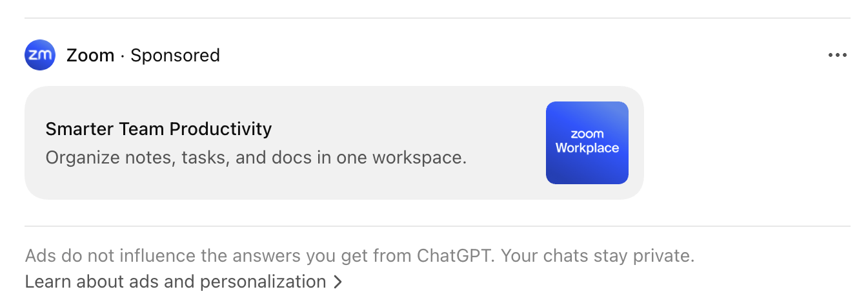Click the Sponsored label
Viewport: 868px width, 307px height.
click(x=175, y=56)
